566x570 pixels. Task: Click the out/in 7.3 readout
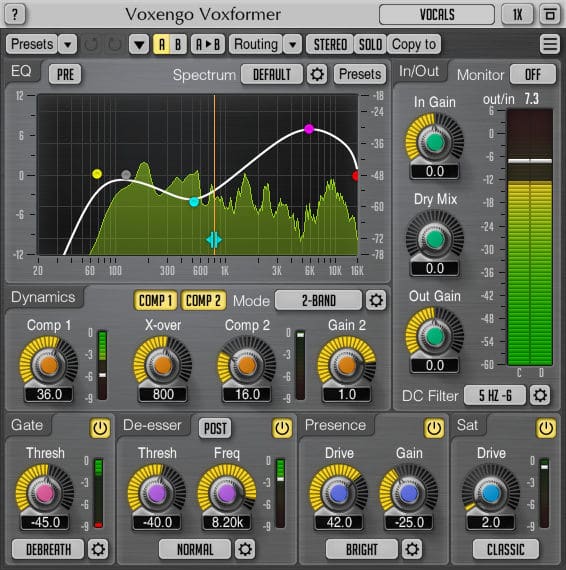point(510,99)
